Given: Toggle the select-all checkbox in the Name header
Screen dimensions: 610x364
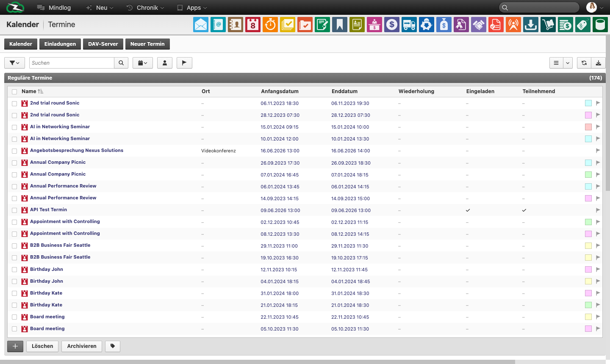Looking at the screenshot, I should point(14,91).
